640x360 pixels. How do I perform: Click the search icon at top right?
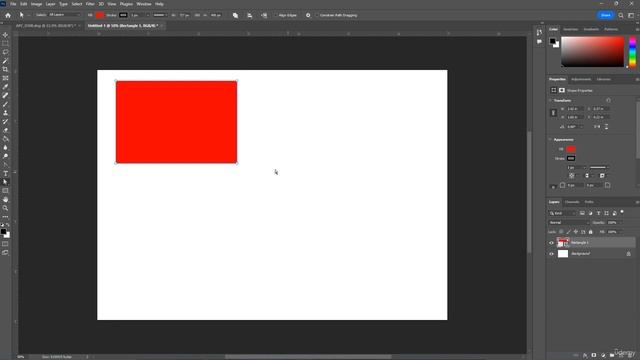[621, 15]
